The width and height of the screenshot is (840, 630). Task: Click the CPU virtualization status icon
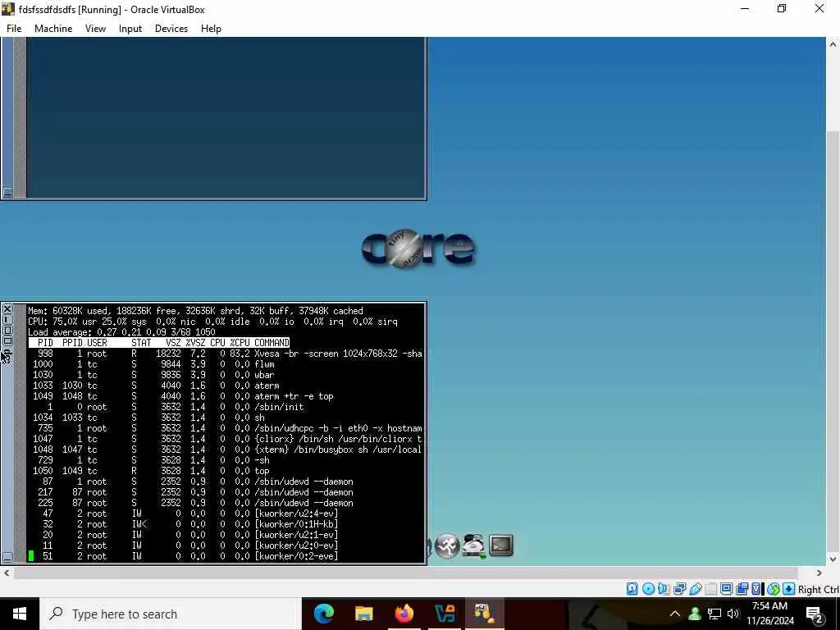[x=756, y=589]
